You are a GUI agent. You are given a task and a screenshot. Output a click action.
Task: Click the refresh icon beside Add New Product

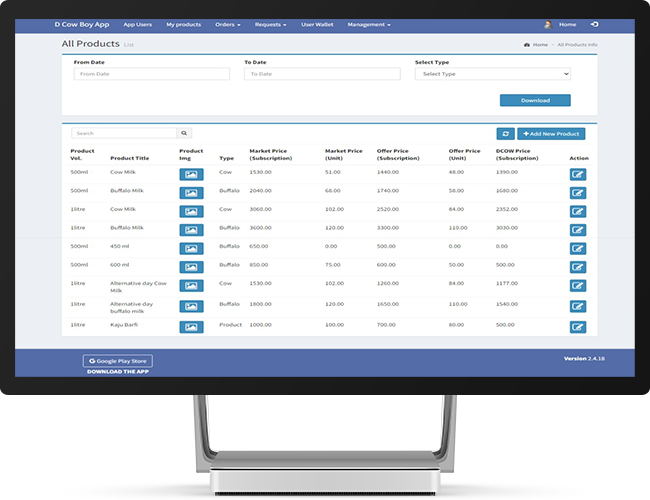point(506,134)
